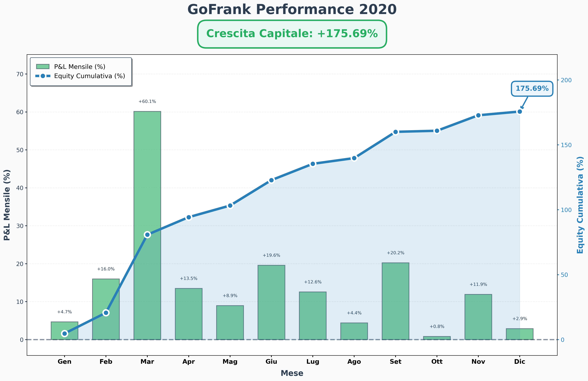Click the equity line marker for Ott
The width and height of the screenshot is (588, 381).
(437, 131)
